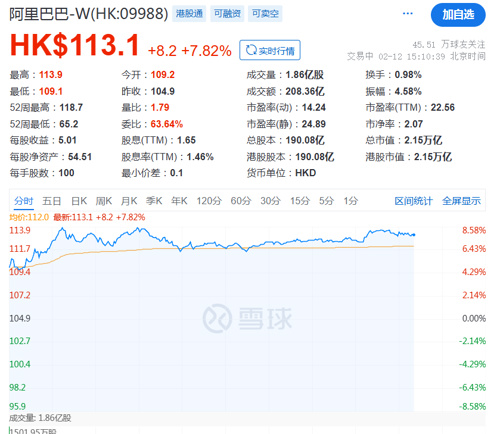Open the 月K chart tab

(129, 201)
